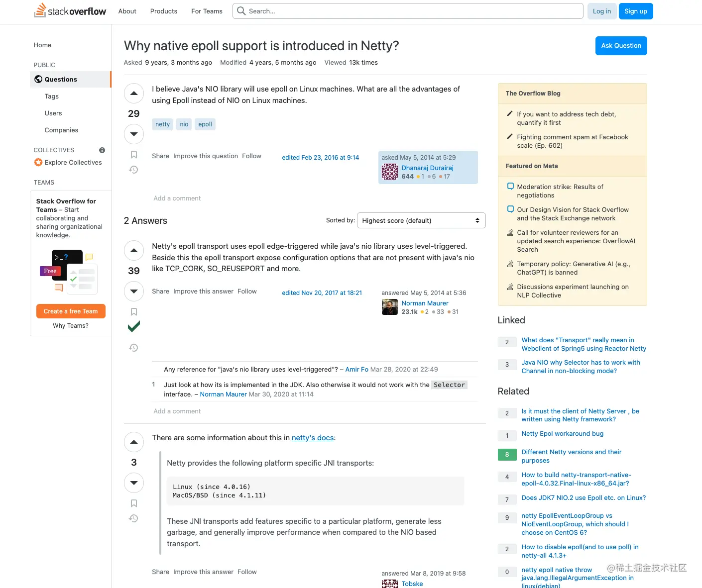The image size is (702, 588).
Task: Open Users in the sidebar
Action: (x=53, y=113)
